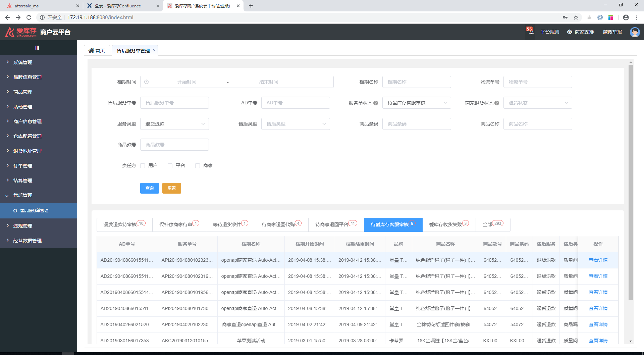Expand 结算管理 menu
This screenshot has height=355, width=644.
39,181
